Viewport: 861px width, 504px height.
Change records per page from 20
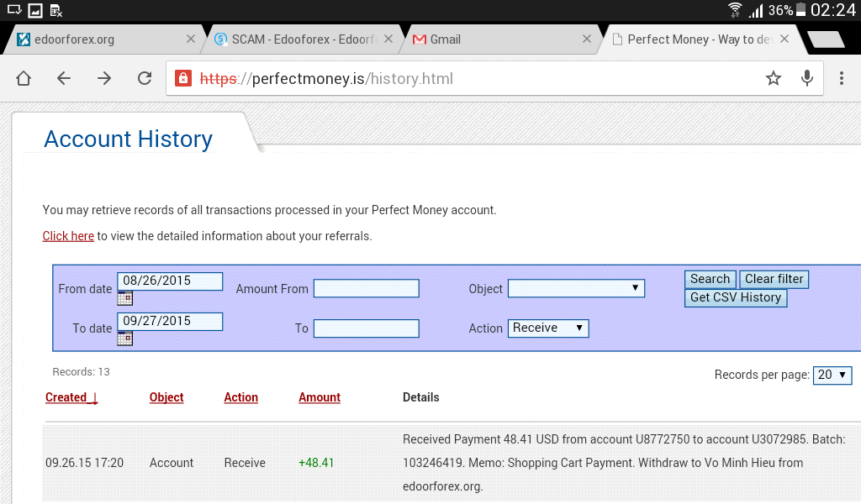tap(832, 375)
